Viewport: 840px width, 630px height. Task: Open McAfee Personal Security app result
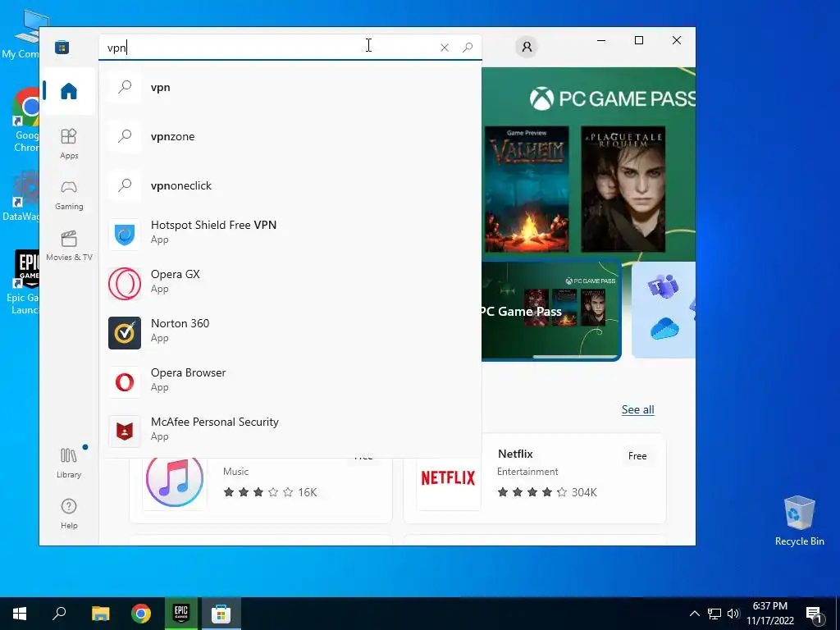290,430
